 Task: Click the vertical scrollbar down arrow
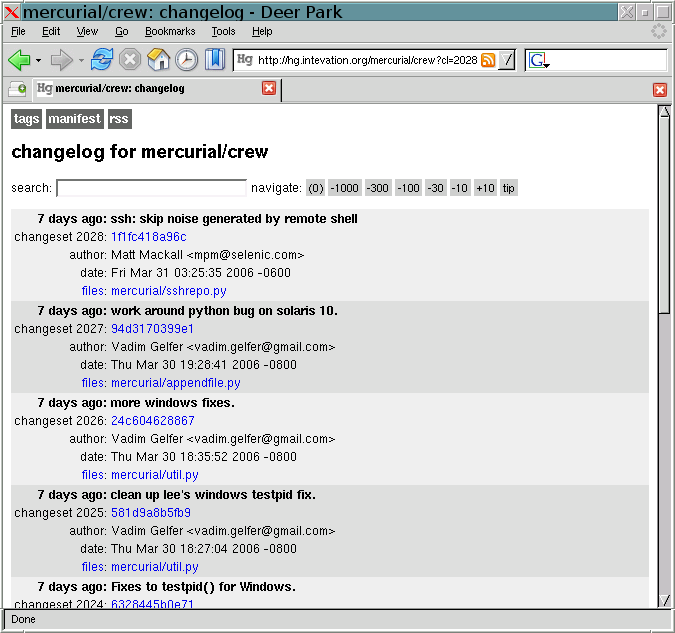[x=664, y=600]
